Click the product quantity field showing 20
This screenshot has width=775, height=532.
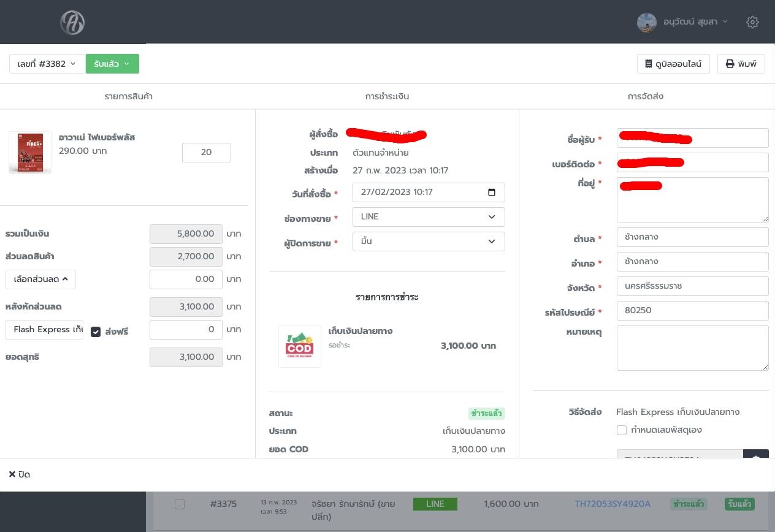point(206,153)
